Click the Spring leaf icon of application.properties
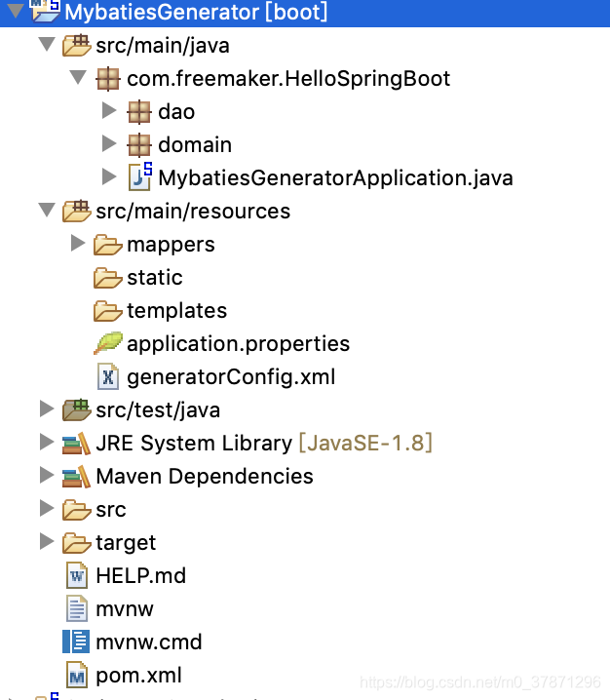Image resolution: width=610 pixels, height=700 pixels. [108, 343]
